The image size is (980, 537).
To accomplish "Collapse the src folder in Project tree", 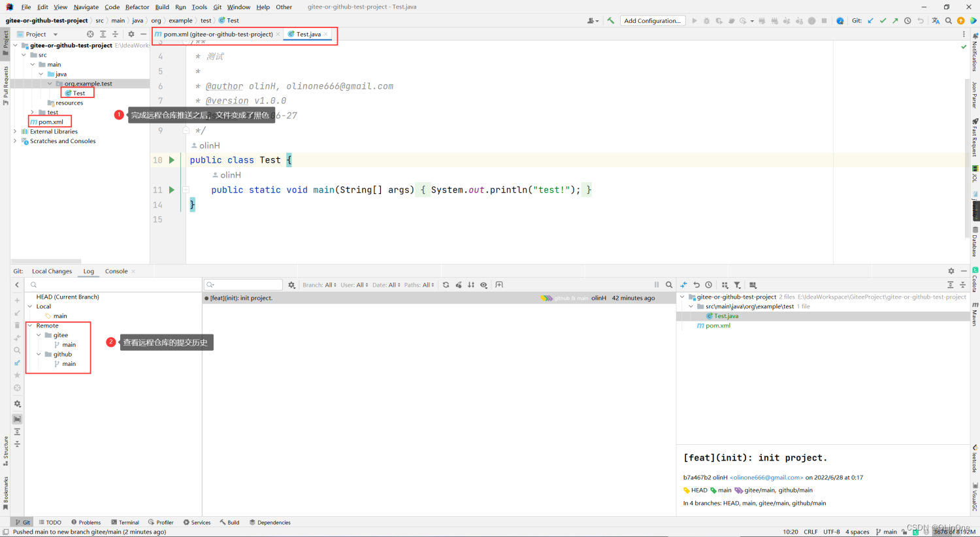I will click(x=24, y=55).
